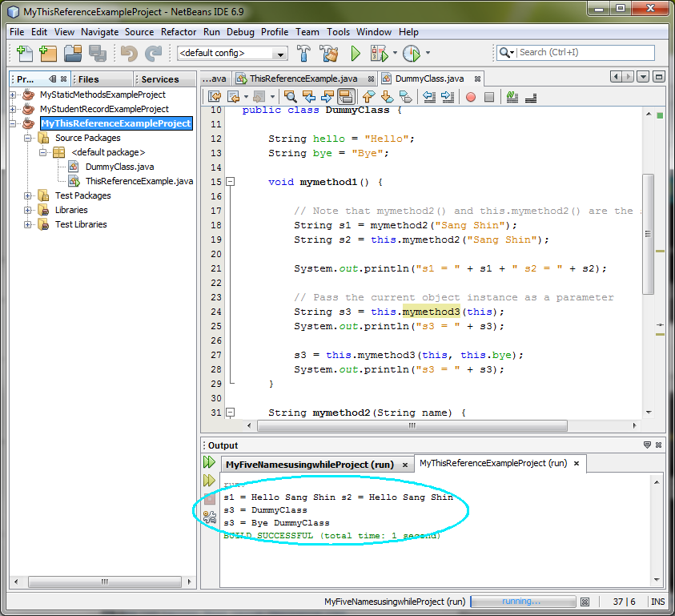675x616 pixels.
Task: Click the Save All toolbar icon
Action: pos(98,53)
